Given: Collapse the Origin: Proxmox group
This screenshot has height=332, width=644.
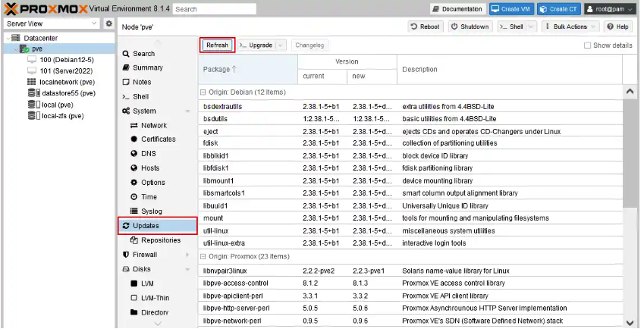Looking at the screenshot, I should pos(203,256).
